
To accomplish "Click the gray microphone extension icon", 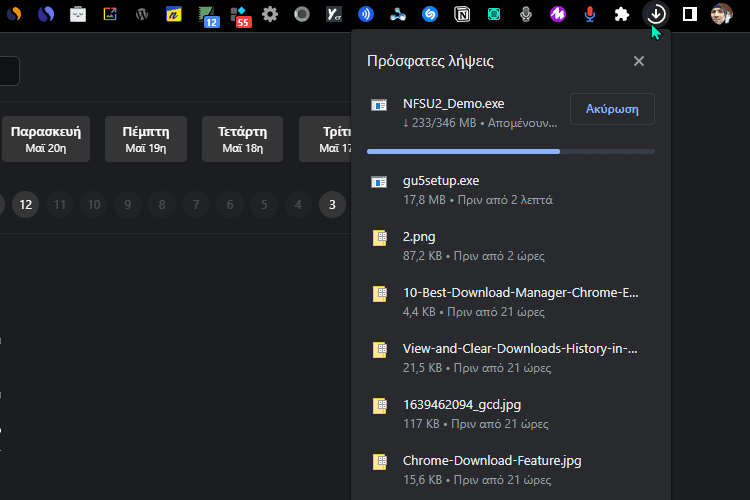I will 526,14.
